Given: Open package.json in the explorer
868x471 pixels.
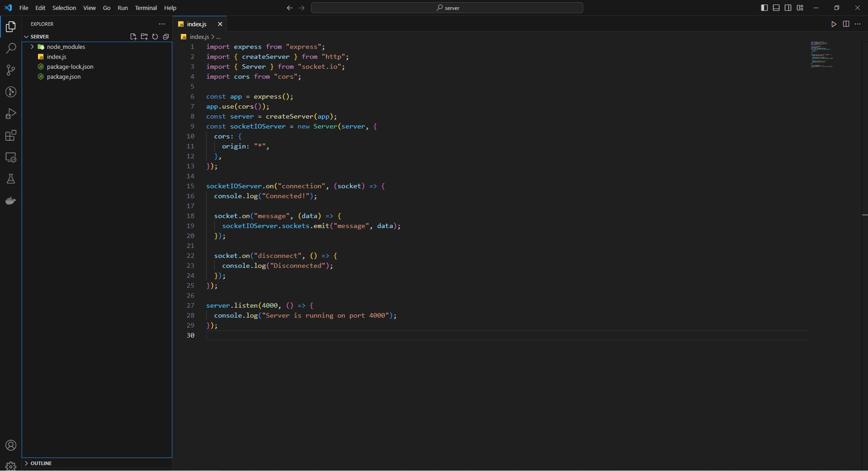Looking at the screenshot, I should click(64, 77).
